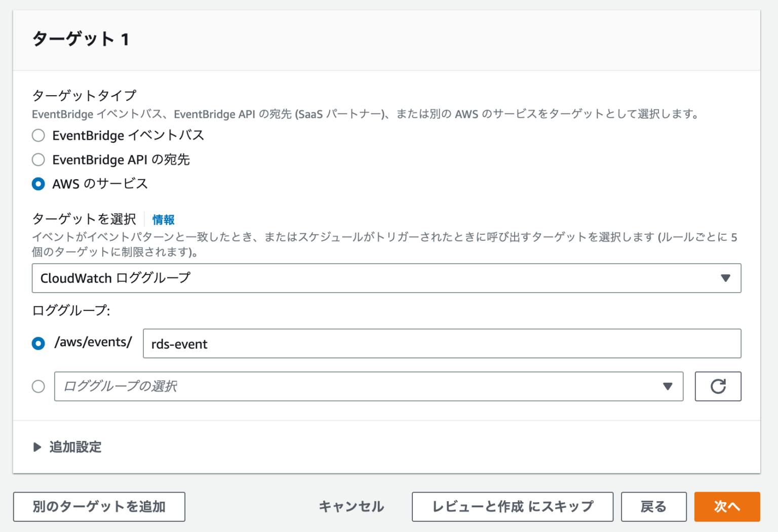Click the orange 次へ button
The height and width of the screenshot is (532, 778).
click(x=727, y=506)
